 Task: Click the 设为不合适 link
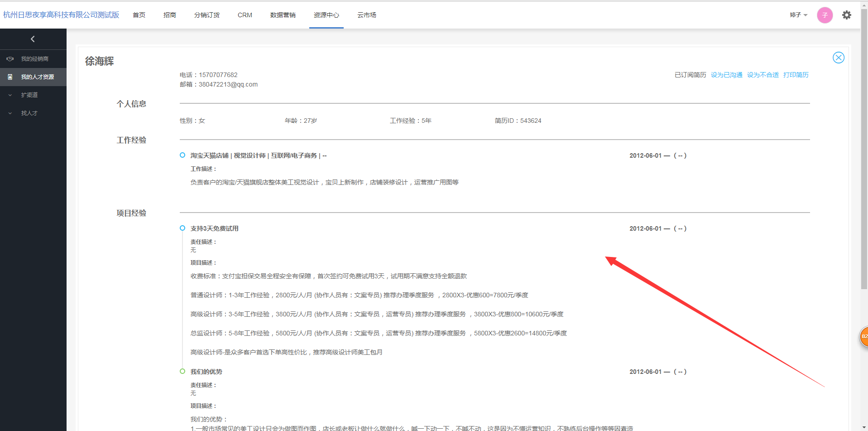coord(762,75)
